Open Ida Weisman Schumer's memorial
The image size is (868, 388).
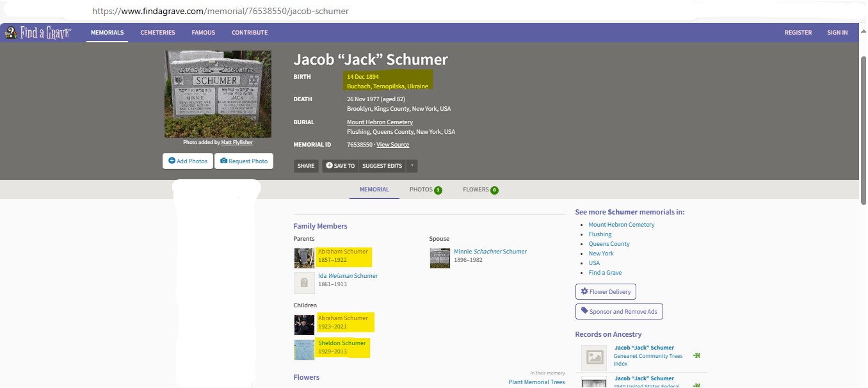coord(348,276)
